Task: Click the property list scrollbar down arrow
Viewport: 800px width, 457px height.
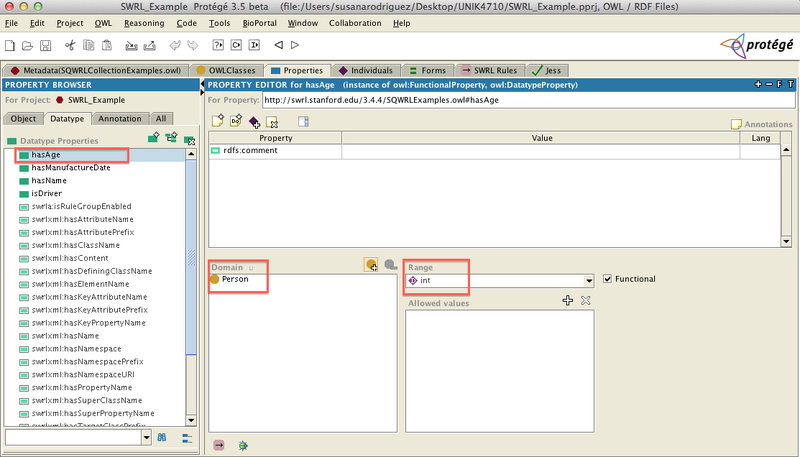Action: point(191,420)
